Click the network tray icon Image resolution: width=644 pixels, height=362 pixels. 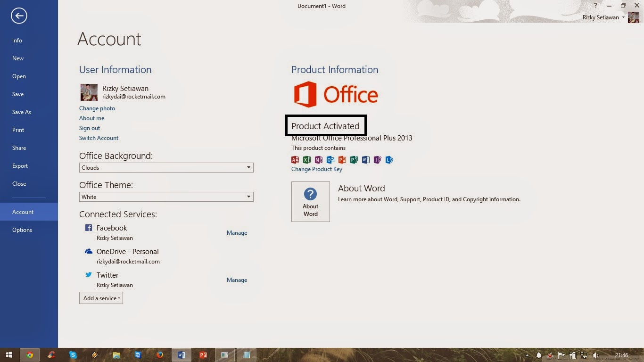pos(585,355)
